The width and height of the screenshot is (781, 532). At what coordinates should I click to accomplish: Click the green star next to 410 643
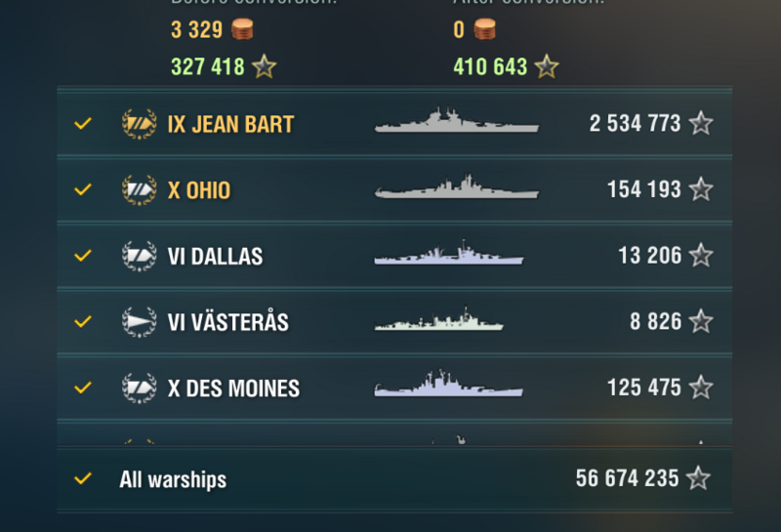pyautogui.click(x=547, y=66)
